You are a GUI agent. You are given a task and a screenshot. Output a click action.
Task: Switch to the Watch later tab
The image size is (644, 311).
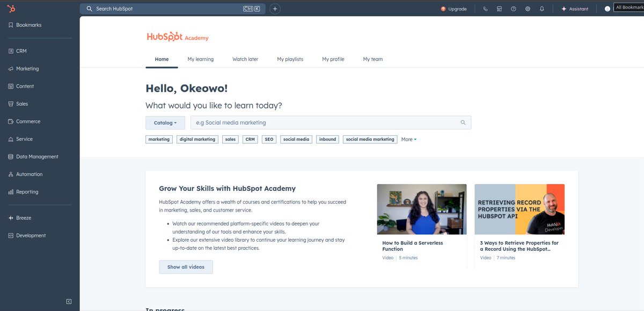coord(245,59)
